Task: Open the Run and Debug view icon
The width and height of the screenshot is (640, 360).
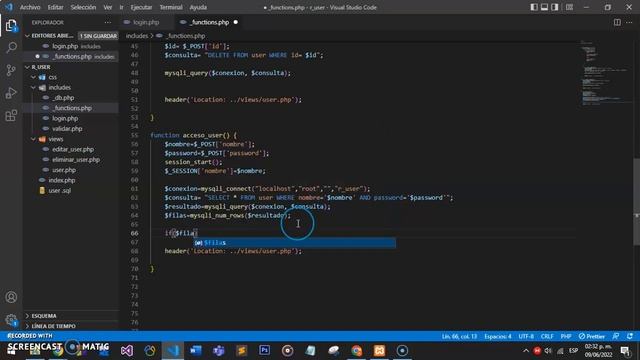Action: pyautogui.click(x=11, y=93)
